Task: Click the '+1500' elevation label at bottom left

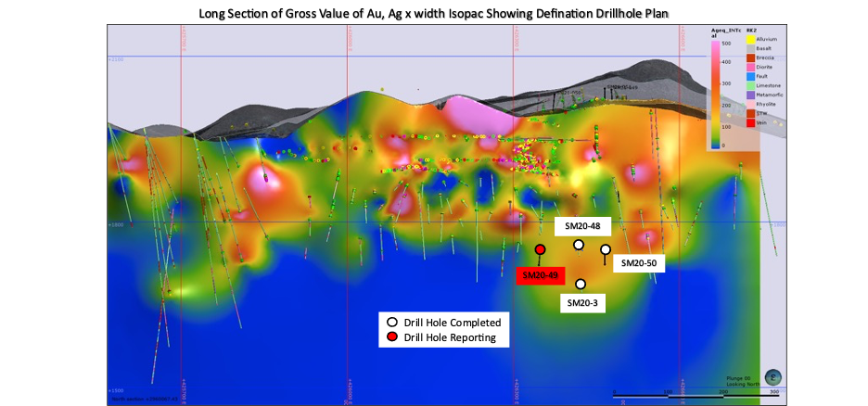Action: tap(116, 390)
